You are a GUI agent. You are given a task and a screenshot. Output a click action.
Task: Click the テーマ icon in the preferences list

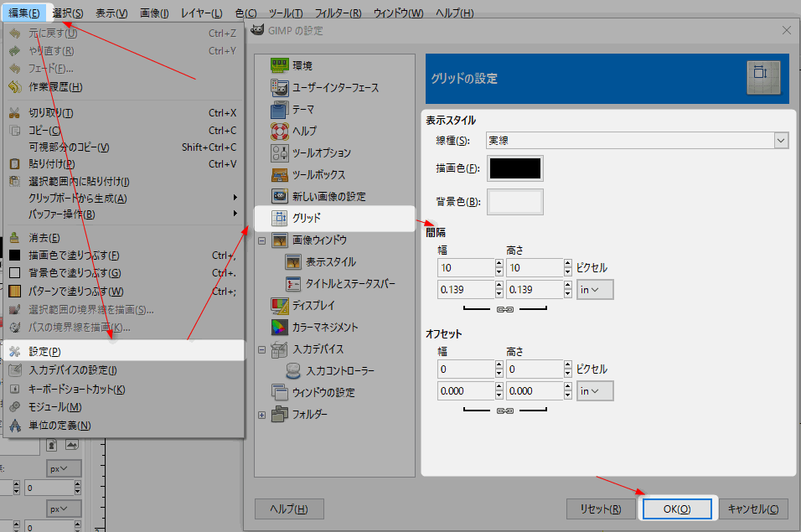coord(280,109)
